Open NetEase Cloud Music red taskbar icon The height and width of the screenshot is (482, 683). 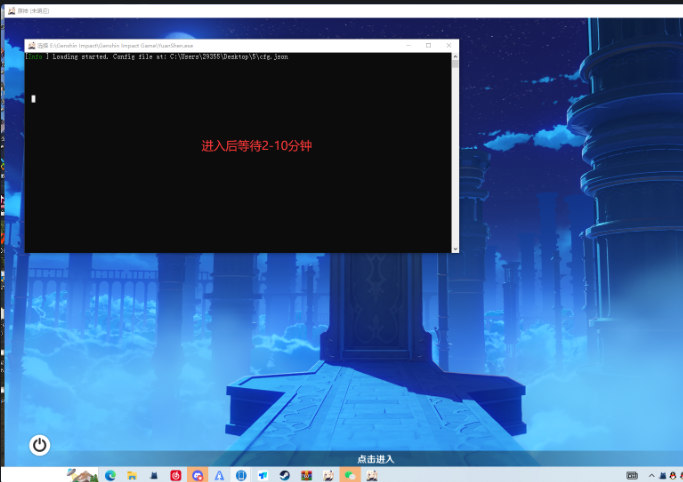click(176, 475)
